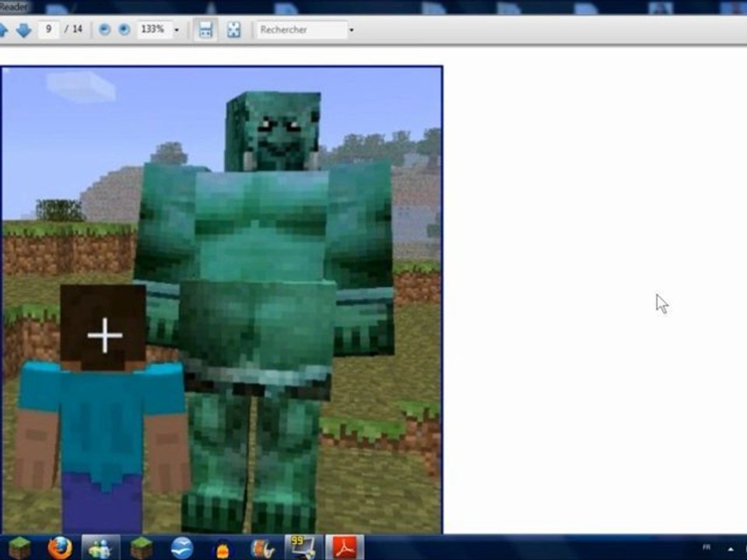This screenshot has width=747, height=560.
Task: Click the Minecraft creature image on the page
Action: (223, 300)
